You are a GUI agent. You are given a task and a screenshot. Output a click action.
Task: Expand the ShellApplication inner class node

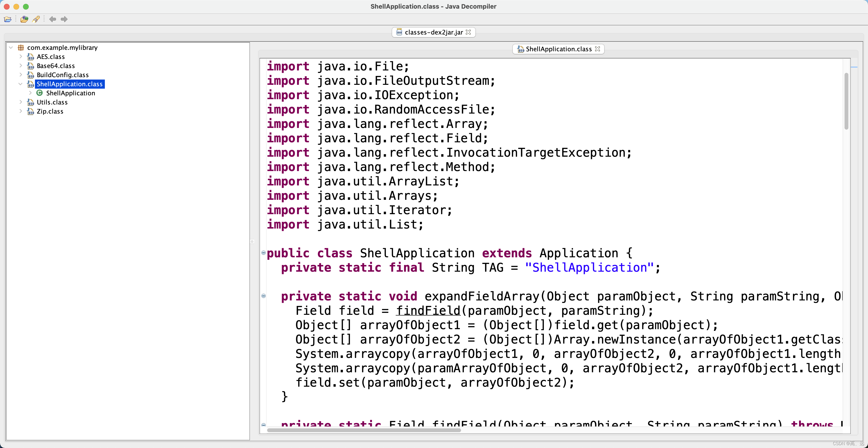click(30, 93)
